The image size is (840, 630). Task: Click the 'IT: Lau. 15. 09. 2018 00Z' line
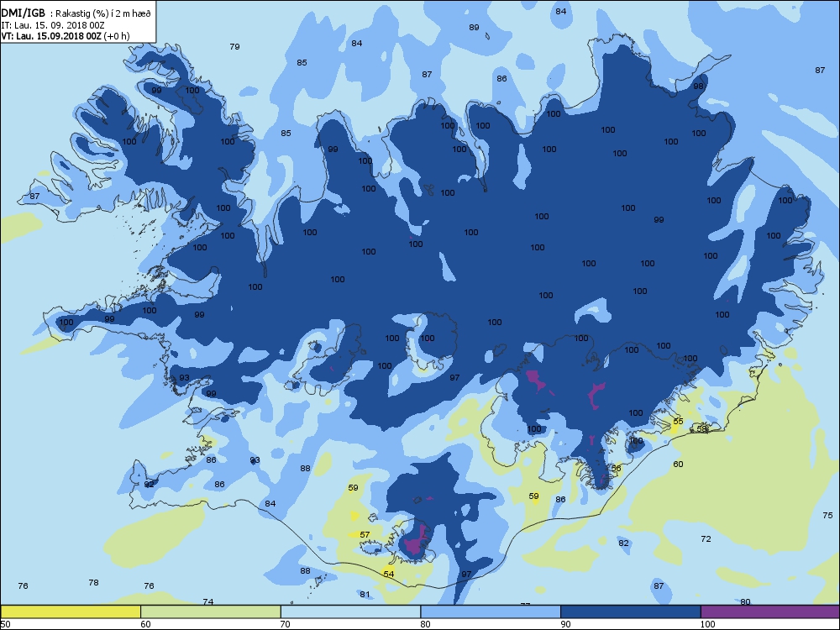(x=52, y=25)
